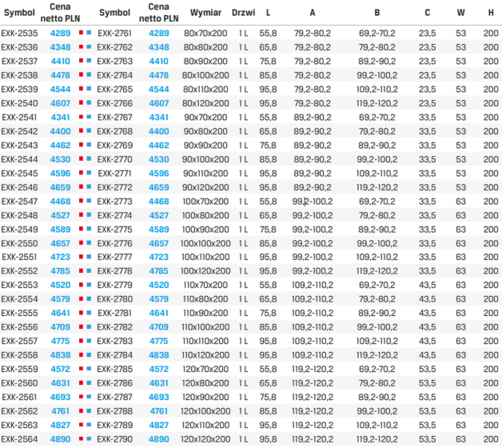Click the A column header

[x=313, y=13]
